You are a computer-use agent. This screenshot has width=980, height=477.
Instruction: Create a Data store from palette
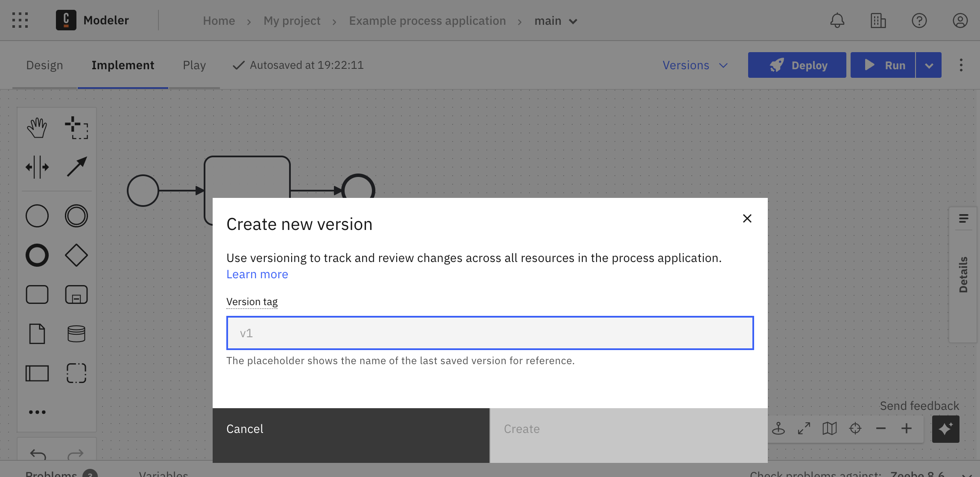[x=76, y=334]
